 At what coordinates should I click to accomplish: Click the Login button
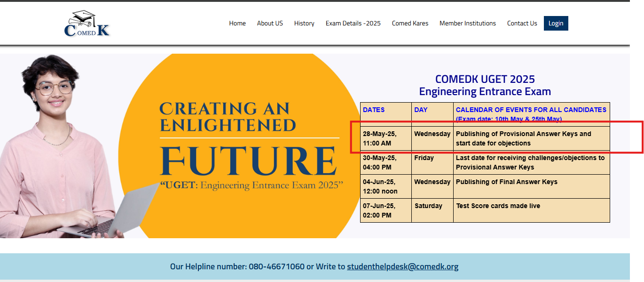(556, 23)
